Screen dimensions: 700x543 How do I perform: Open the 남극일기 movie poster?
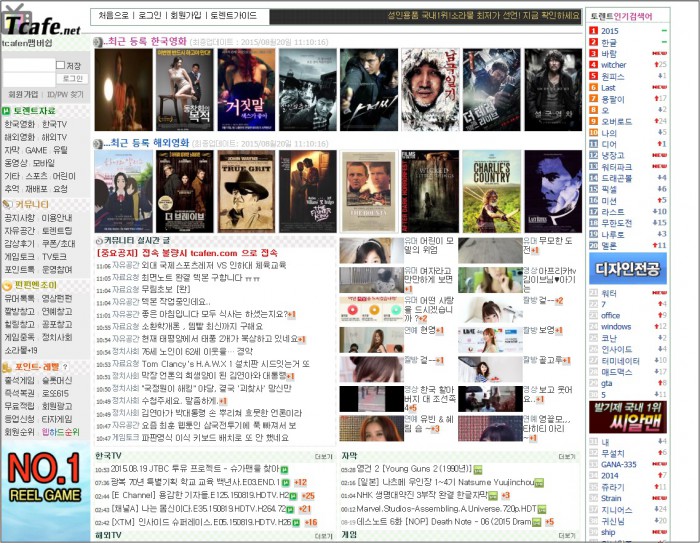[430, 90]
